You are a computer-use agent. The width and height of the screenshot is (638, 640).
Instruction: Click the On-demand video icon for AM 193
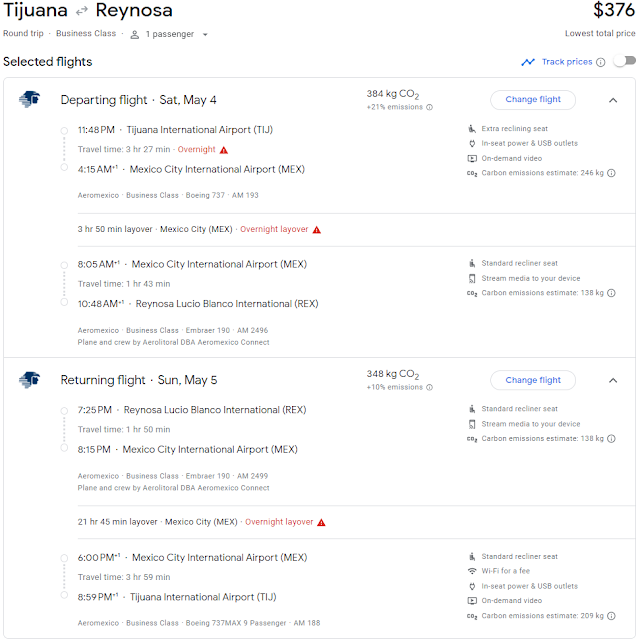(x=472, y=158)
